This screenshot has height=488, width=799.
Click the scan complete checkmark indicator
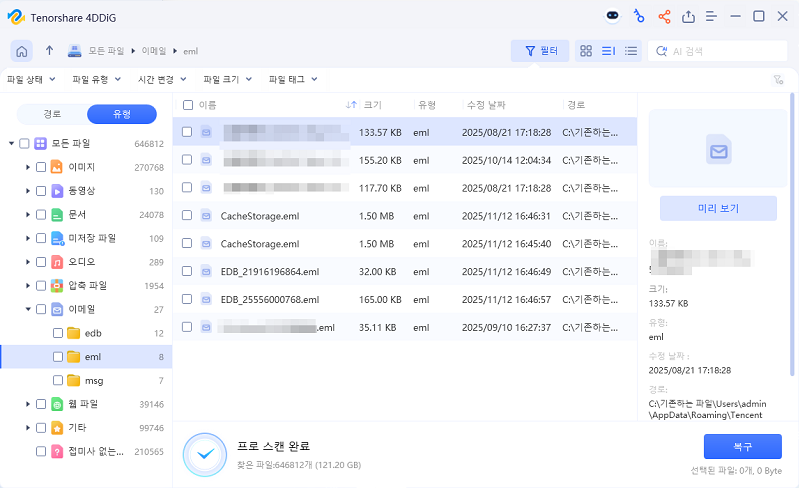click(x=205, y=454)
